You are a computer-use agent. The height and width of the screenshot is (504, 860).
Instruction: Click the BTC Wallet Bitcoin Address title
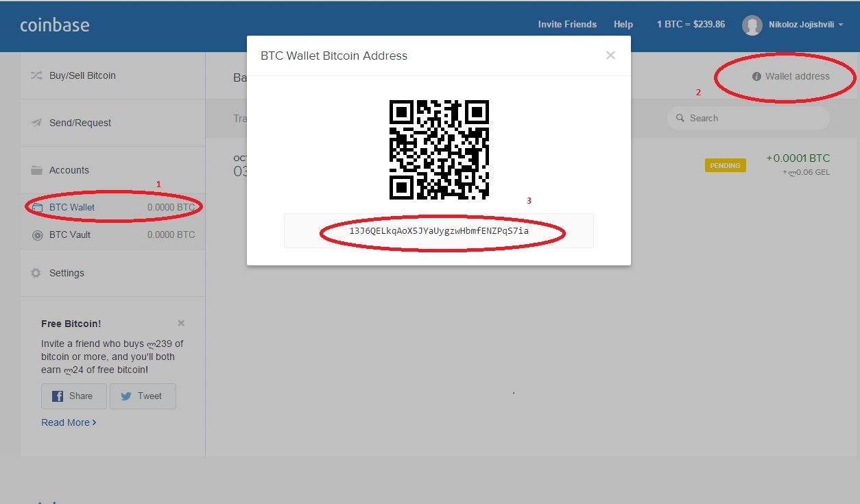pyautogui.click(x=334, y=56)
